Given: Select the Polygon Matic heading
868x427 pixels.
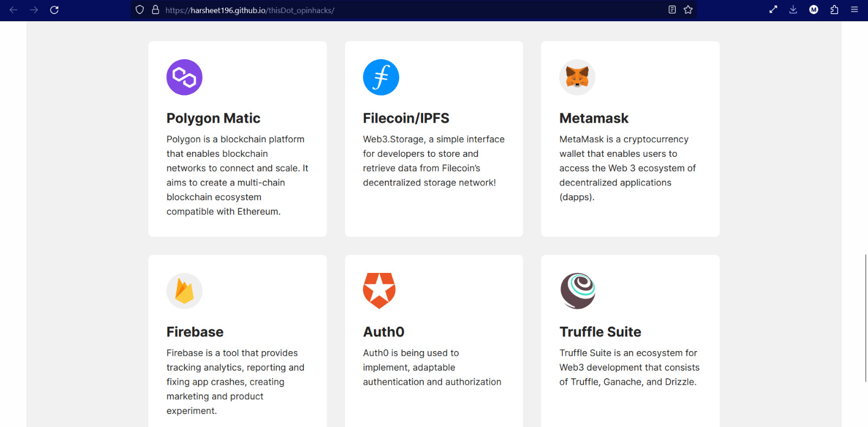Looking at the screenshot, I should click(x=213, y=118).
